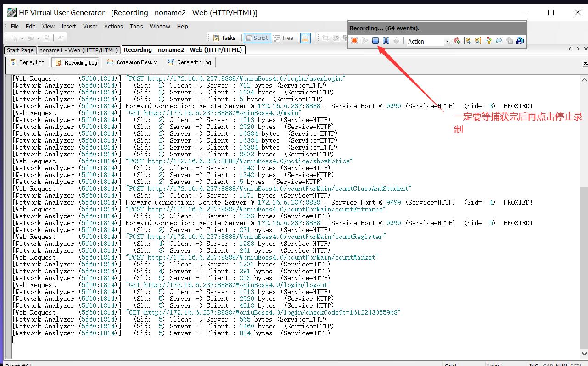Viewport: 588px width, 366px height.
Task: Click the Correlation Results tab icon
Action: (110, 62)
